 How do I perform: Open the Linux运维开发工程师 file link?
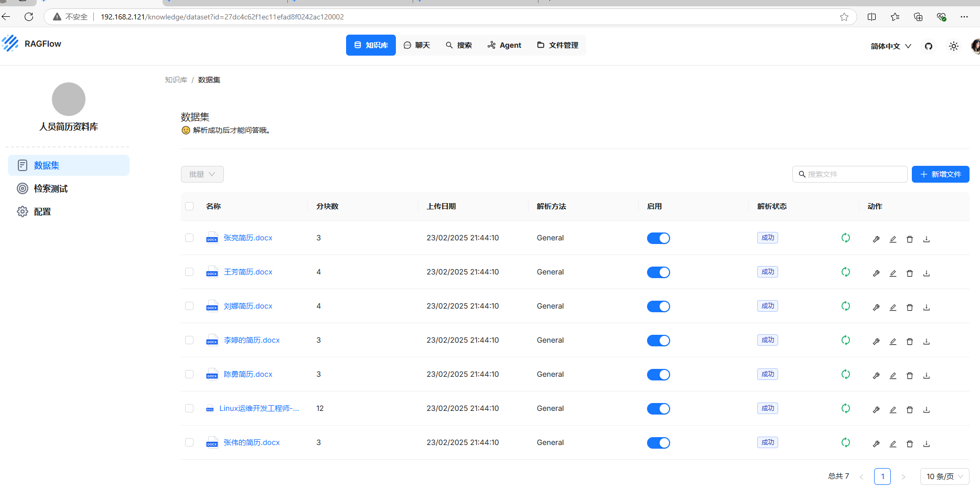click(x=259, y=408)
